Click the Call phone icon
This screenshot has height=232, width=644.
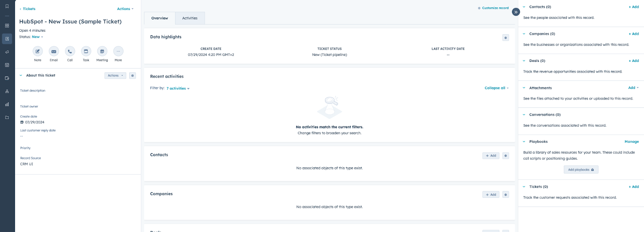70,51
